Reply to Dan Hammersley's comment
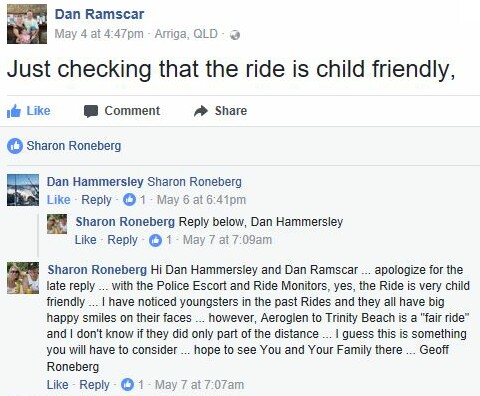480x396 pixels. tap(96, 200)
